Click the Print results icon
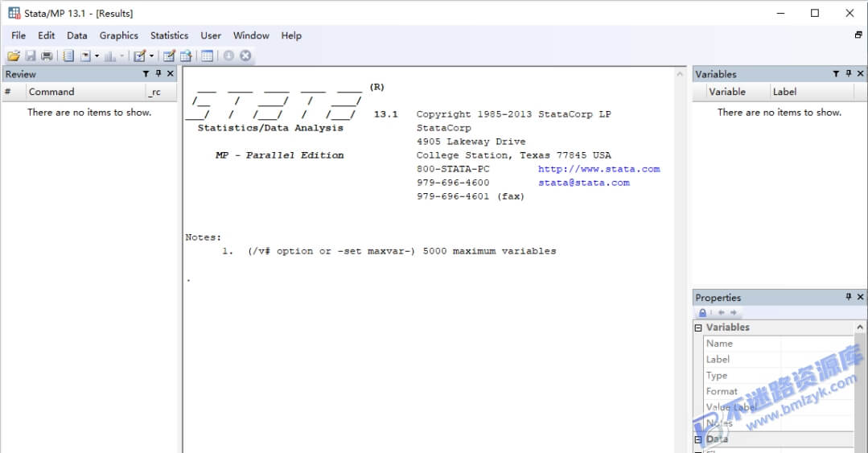Viewport: 868px width, 453px height. [47, 56]
